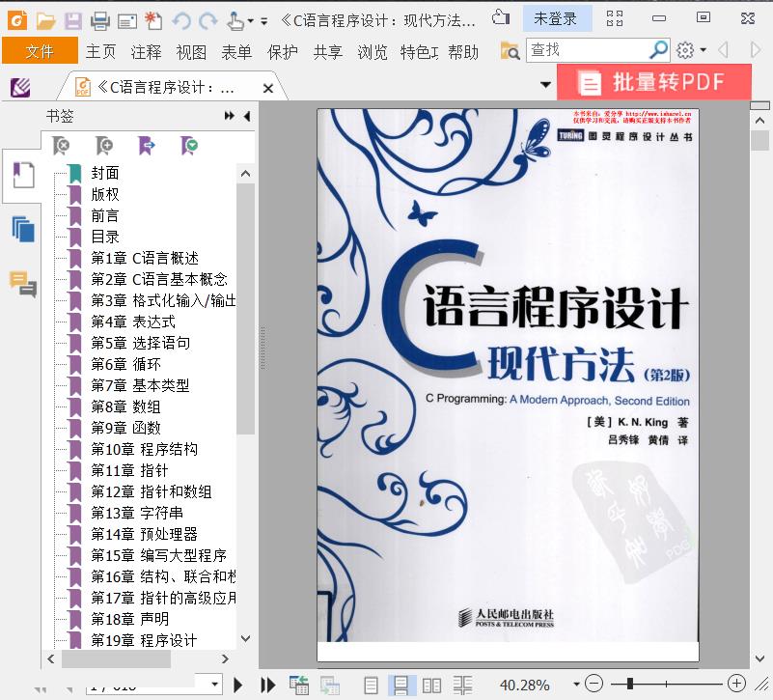Click the start page icon beside tabs
The width and height of the screenshot is (773, 700).
(20, 88)
